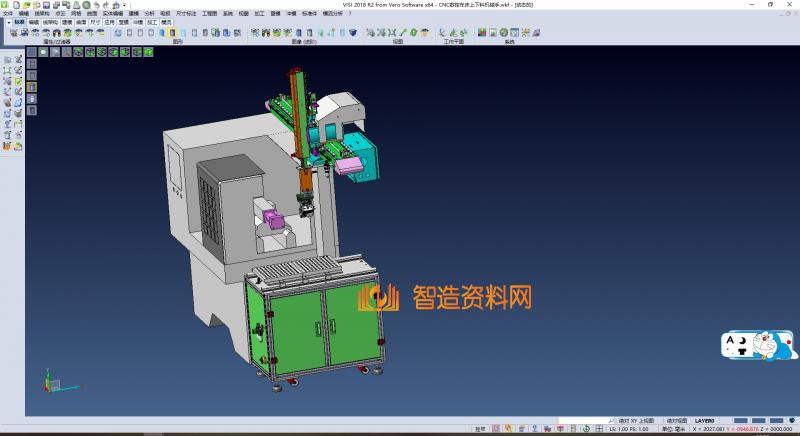Click the highlighted yellow icon in left sidebar
This screenshot has width=800, height=436.
[x=32, y=87]
